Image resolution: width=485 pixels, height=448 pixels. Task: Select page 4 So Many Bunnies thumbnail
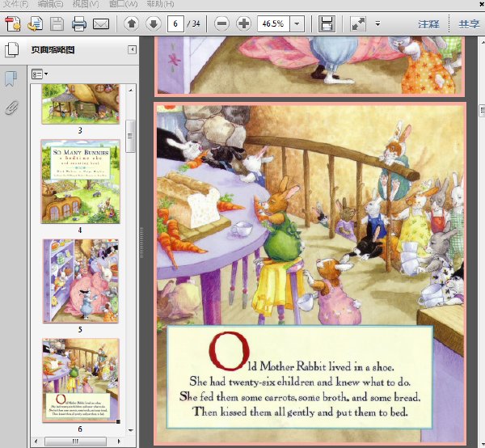[x=80, y=181]
